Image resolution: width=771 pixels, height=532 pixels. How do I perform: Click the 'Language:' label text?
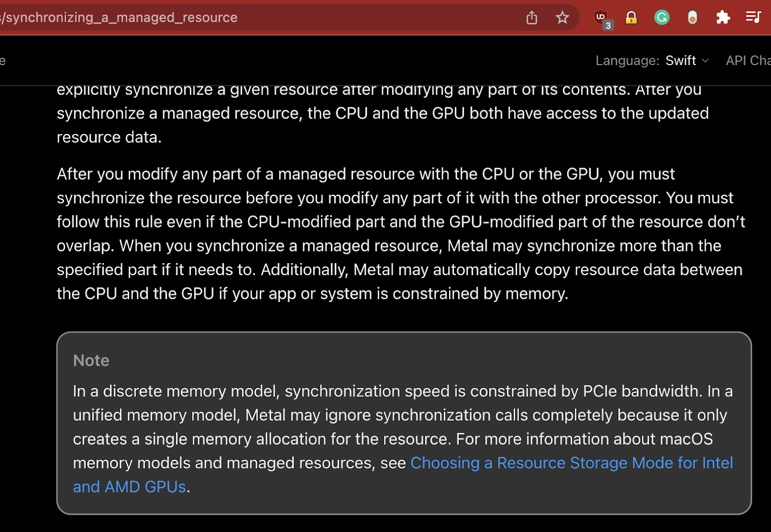coord(627,60)
